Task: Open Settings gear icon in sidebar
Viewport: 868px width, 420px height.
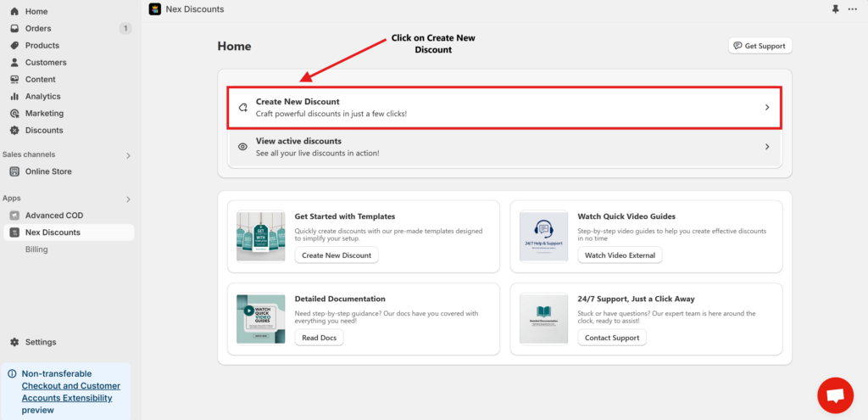Action: pos(14,342)
